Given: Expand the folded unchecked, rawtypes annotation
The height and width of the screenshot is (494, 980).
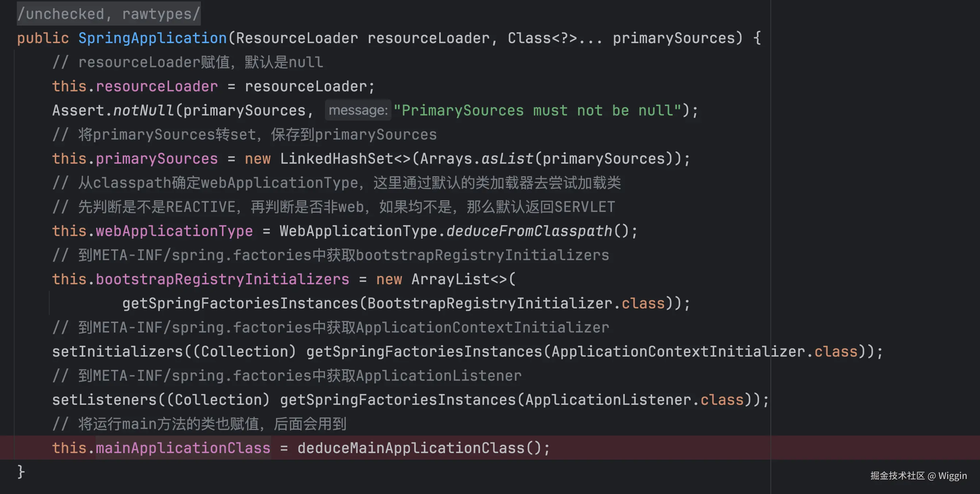Looking at the screenshot, I should 108,14.
